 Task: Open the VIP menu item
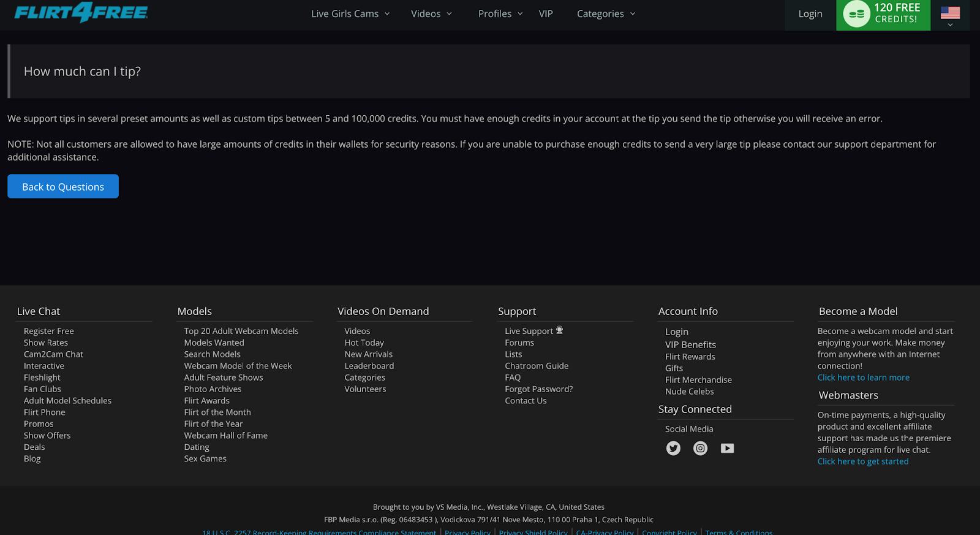click(x=546, y=14)
